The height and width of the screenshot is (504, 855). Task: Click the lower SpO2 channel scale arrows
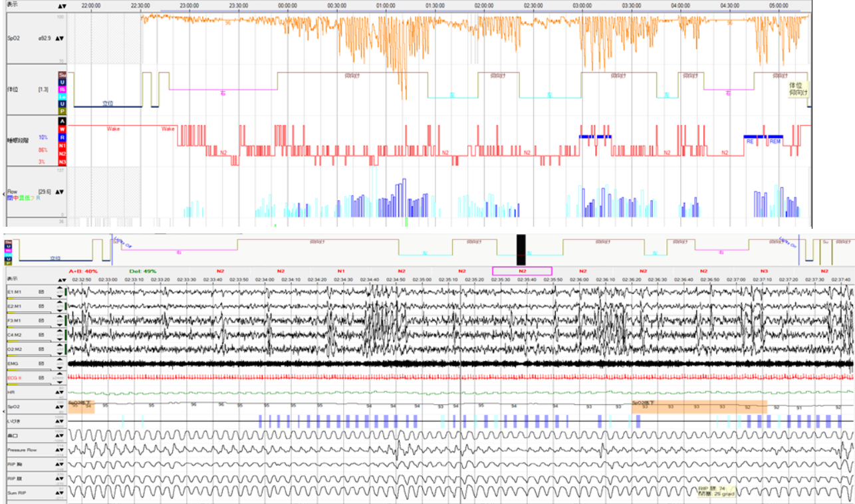(60, 406)
